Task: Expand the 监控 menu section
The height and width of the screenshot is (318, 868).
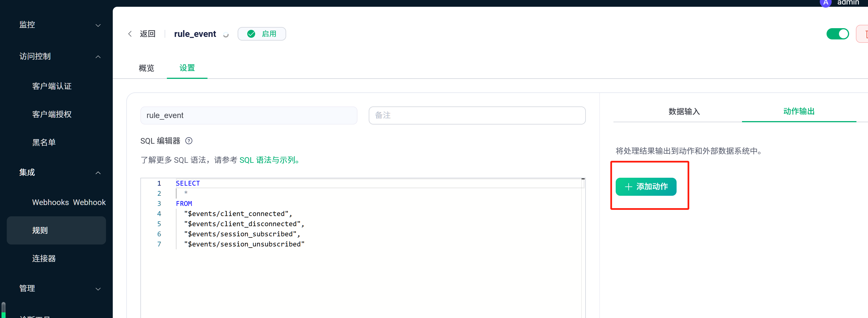Action: click(x=60, y=25)
